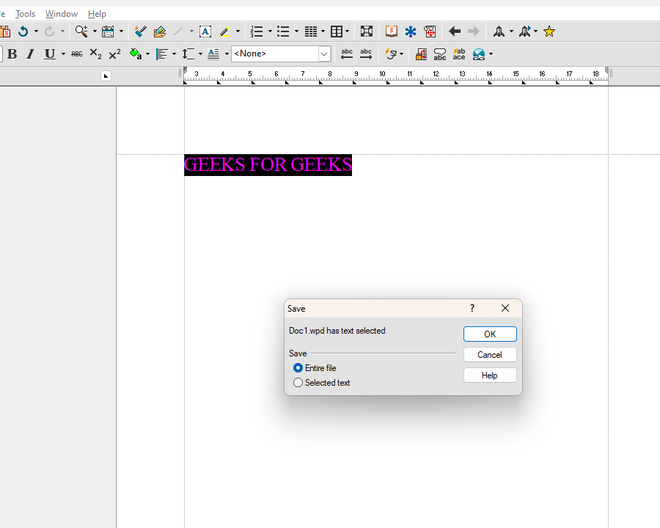Click the insert image from file icon
Viewport: 660px width, 528px height.
pos(160,32)
